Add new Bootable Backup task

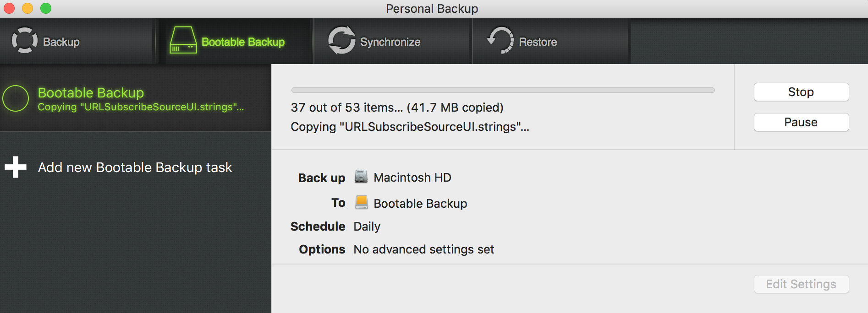tap(135, 167)
